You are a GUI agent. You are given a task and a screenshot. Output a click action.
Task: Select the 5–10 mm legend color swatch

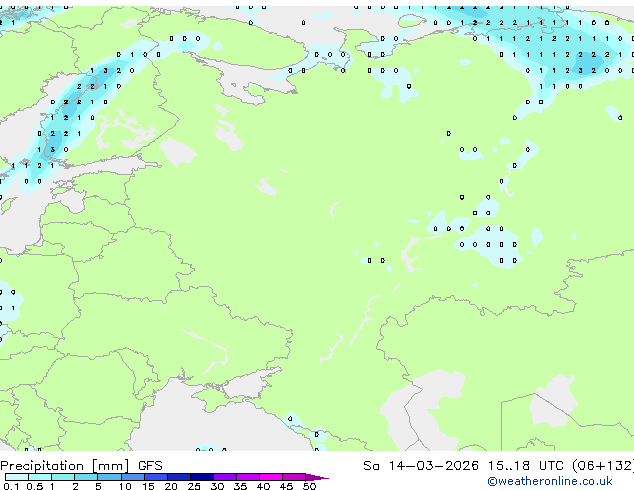(x=109, y=477)
